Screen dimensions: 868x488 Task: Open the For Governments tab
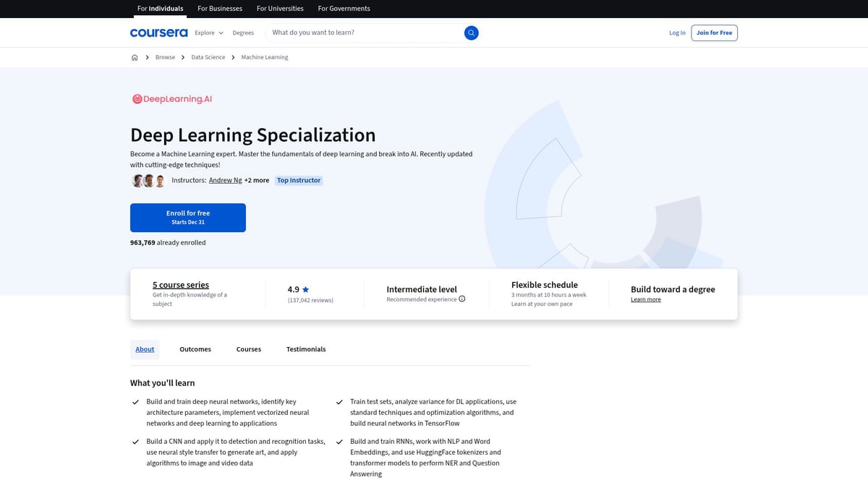(344, 9)
